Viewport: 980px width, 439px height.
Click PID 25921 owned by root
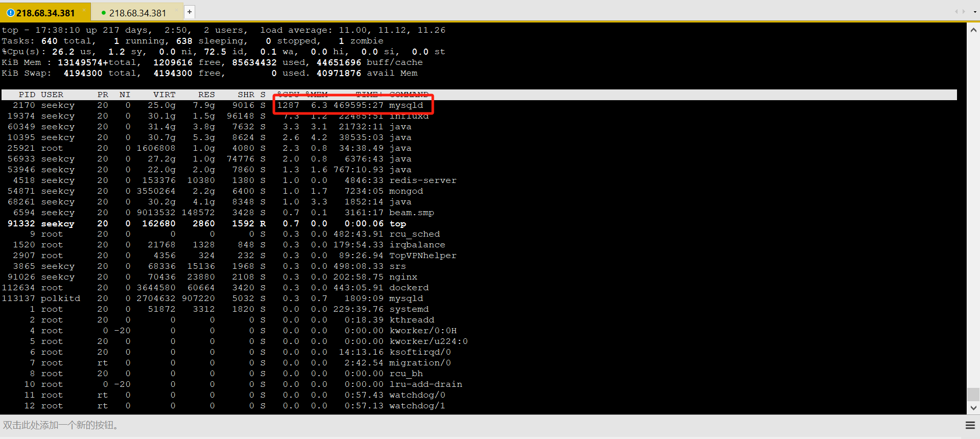(x=21, y=148)
